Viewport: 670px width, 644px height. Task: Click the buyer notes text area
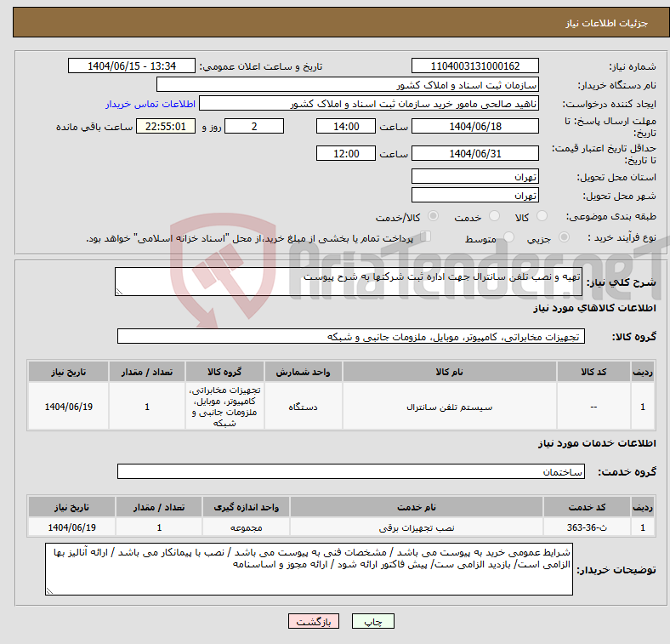pyautogui.click(x=309, y=569)
